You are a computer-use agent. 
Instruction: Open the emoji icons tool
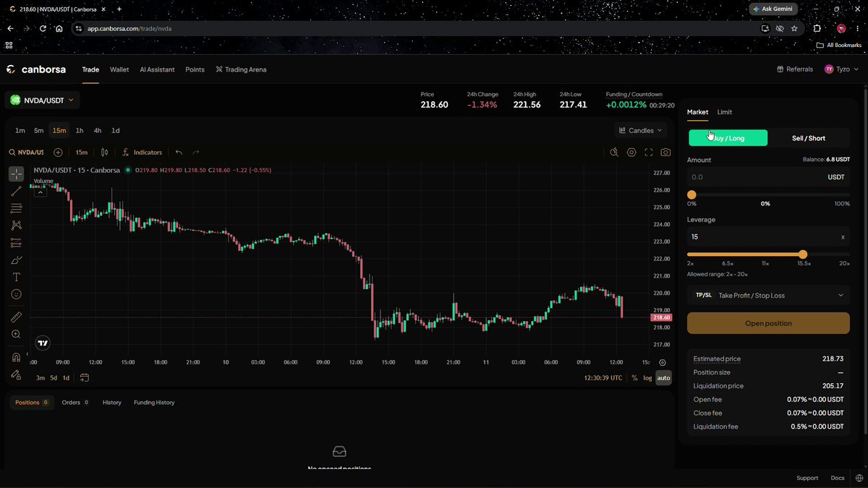pyautogui.click(x=16, y=294)
